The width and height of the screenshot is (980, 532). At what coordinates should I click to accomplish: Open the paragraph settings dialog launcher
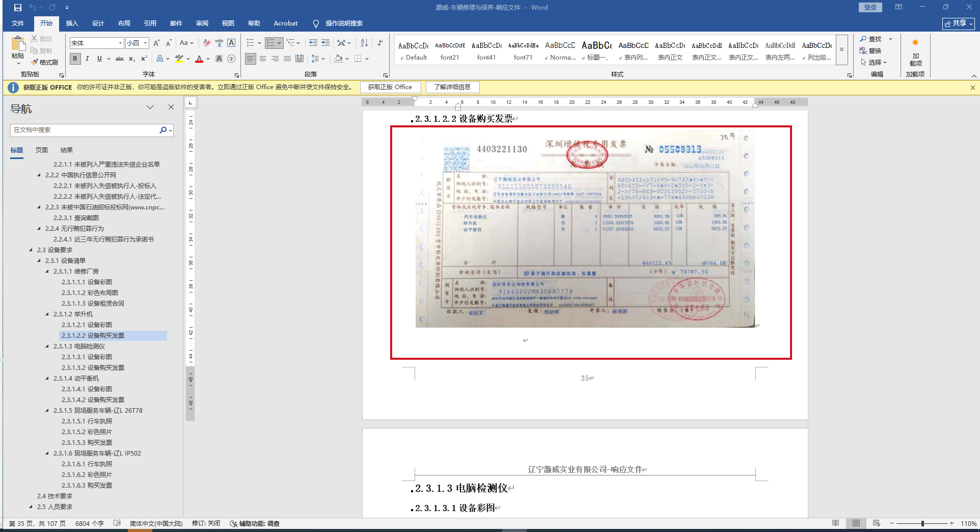tap(386, 75)
